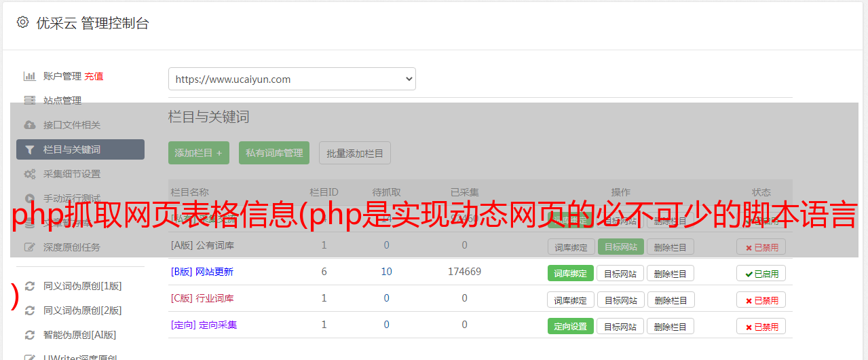This screenshot has height=360, width=868.
Task: Click the cloud upload icon for 接口文件相关
Action: pyautogui.click(x=29, y=125)
